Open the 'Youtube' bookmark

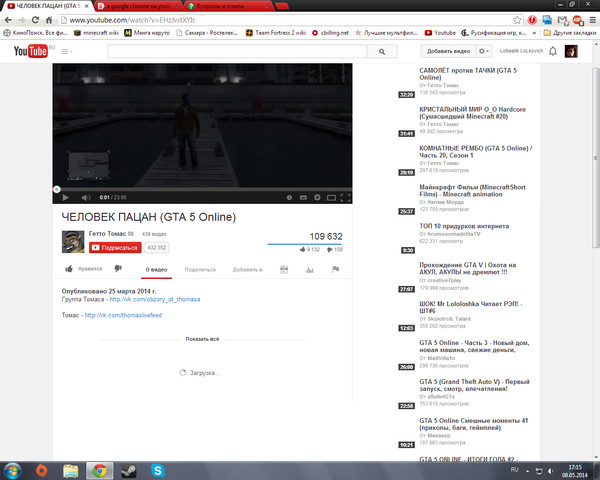[440, 33]
